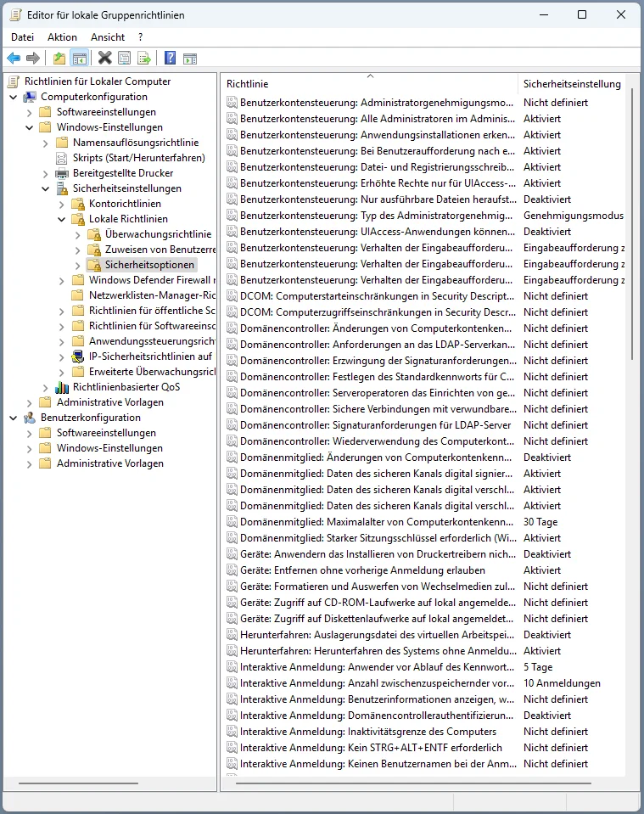Select policy Herunterfahren: Auslagerungsdatei des virtuellen Arbeitsspei...

pos(377,635)
